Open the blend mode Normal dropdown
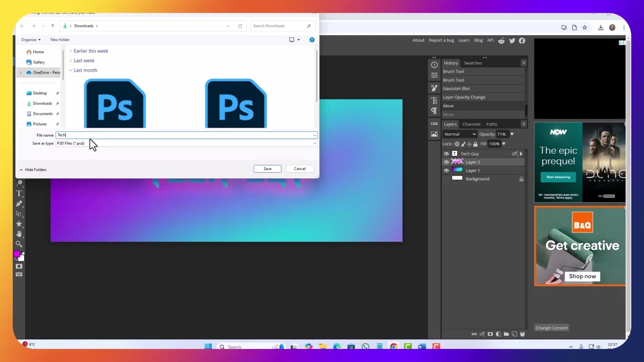The width and height of the screenshot is (644, 362). point(459,134)
